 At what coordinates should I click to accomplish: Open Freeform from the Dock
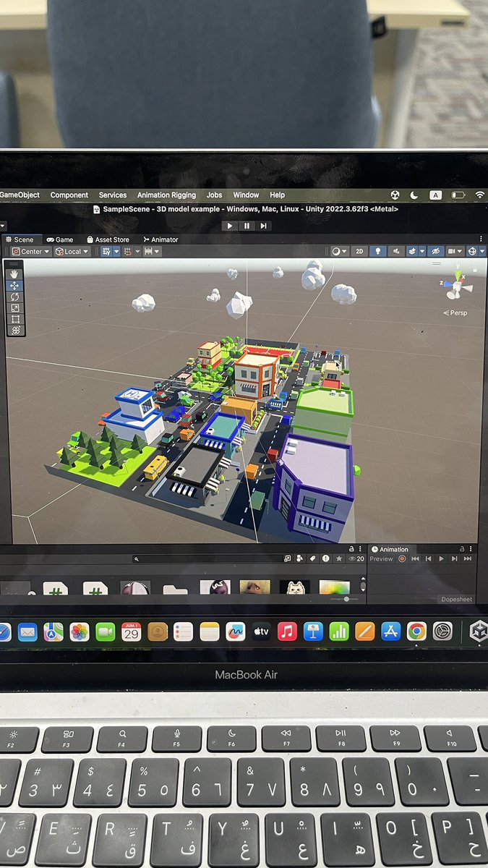coord(236,631)
